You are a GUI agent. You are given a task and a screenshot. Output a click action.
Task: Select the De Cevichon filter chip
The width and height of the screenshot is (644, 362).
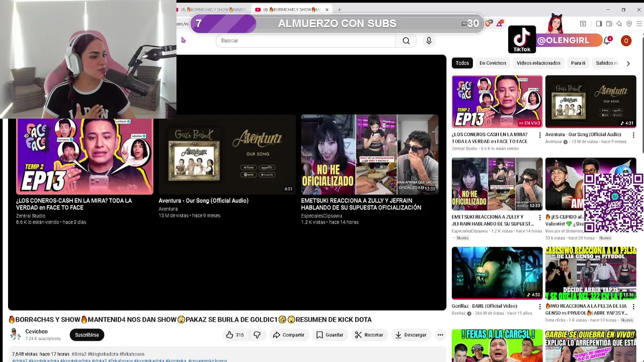click(x=493, y=63)
